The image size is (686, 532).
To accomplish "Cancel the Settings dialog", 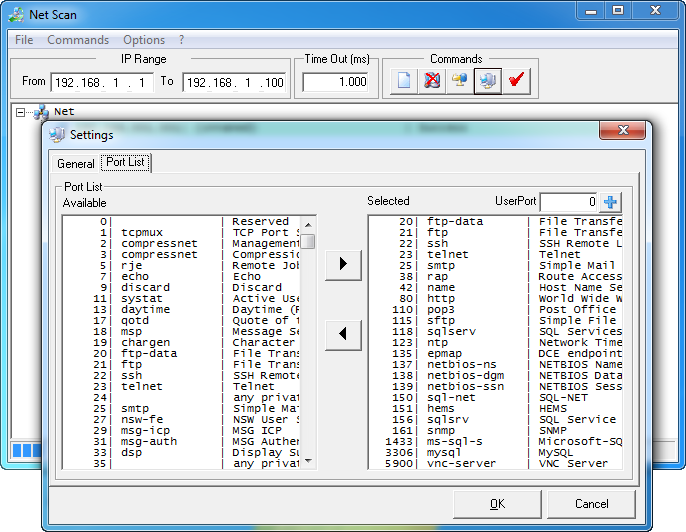I will [x=591, y=504].
